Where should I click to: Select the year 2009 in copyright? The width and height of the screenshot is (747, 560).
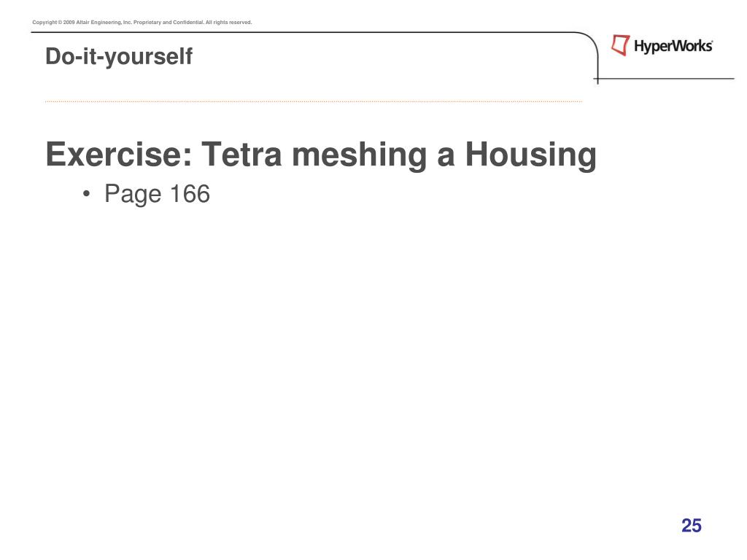coord(69,23)
